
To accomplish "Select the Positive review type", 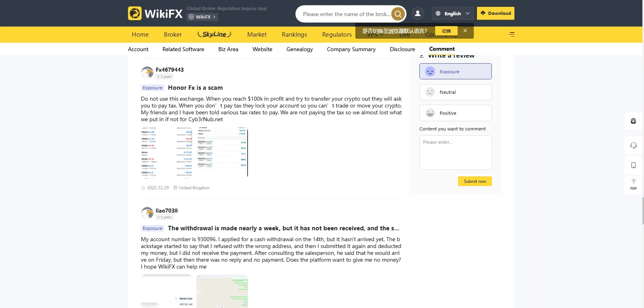I will [x=456, y=113].
